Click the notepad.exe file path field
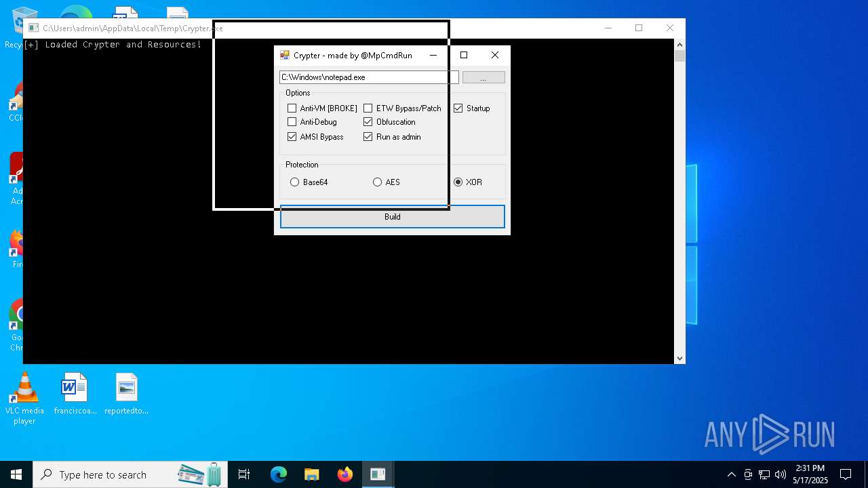 coord(369,77)
